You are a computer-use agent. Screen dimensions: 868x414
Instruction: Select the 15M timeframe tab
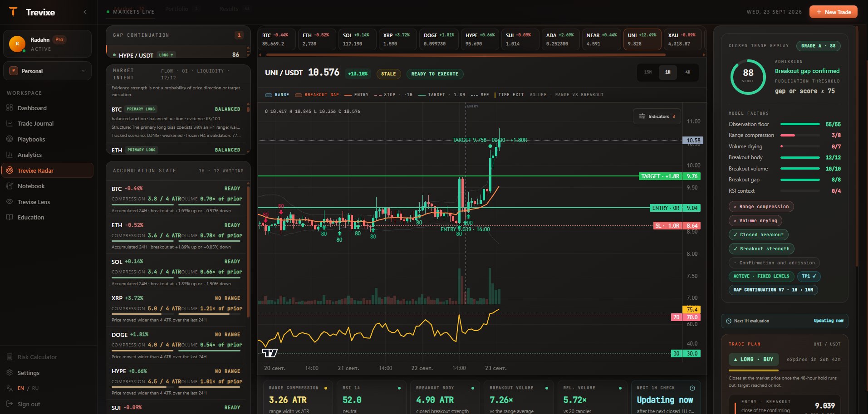[648, 72]
